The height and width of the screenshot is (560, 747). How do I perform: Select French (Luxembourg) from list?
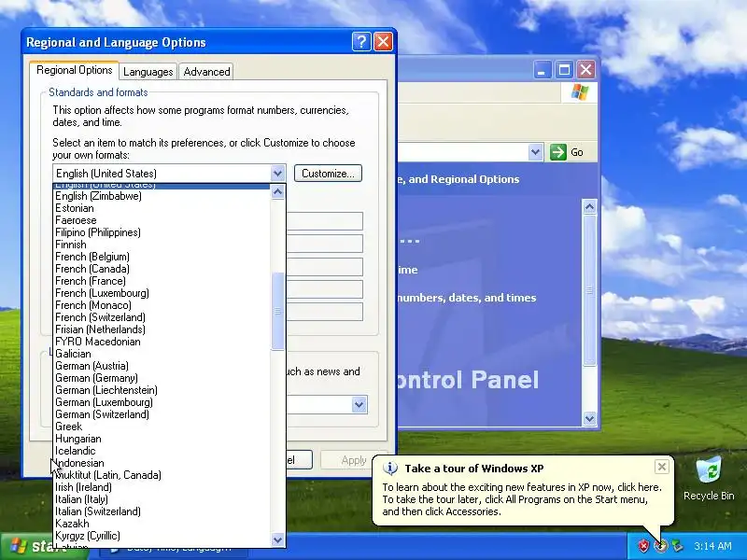[x=162, y=293]
